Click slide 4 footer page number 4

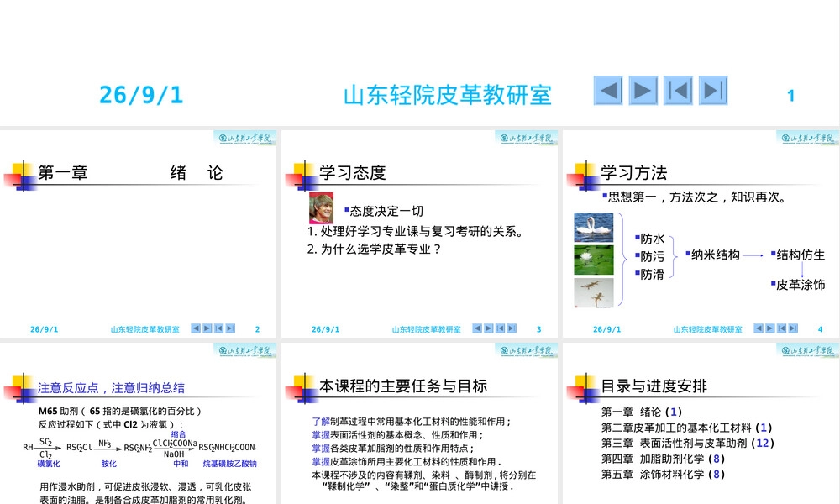pyautogui.click(x=820, y=329)
